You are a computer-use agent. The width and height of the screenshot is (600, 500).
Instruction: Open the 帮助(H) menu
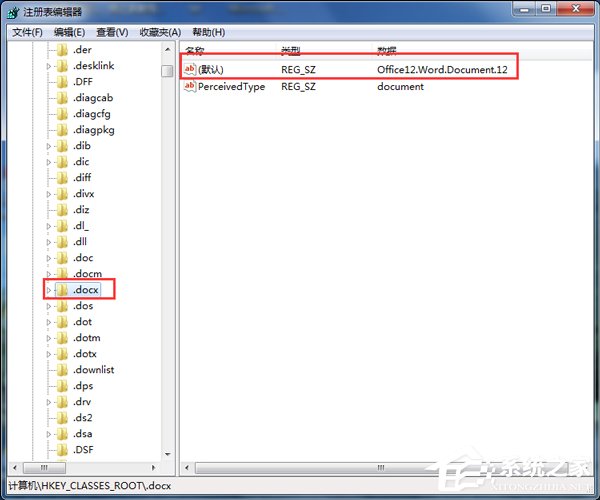[209, 33]
